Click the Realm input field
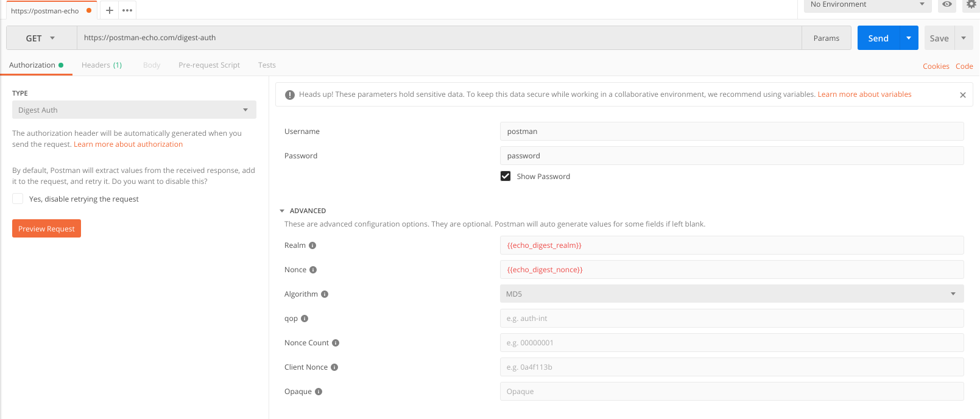980x419 pixels. (731, 245)
